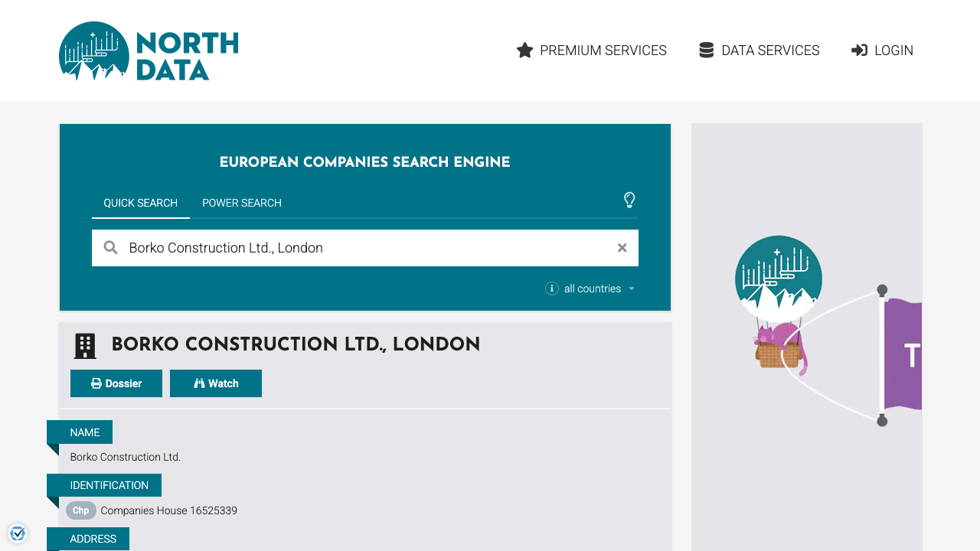Click the Chp Companies House badge
980x551 pixels.
click(80, 510)
